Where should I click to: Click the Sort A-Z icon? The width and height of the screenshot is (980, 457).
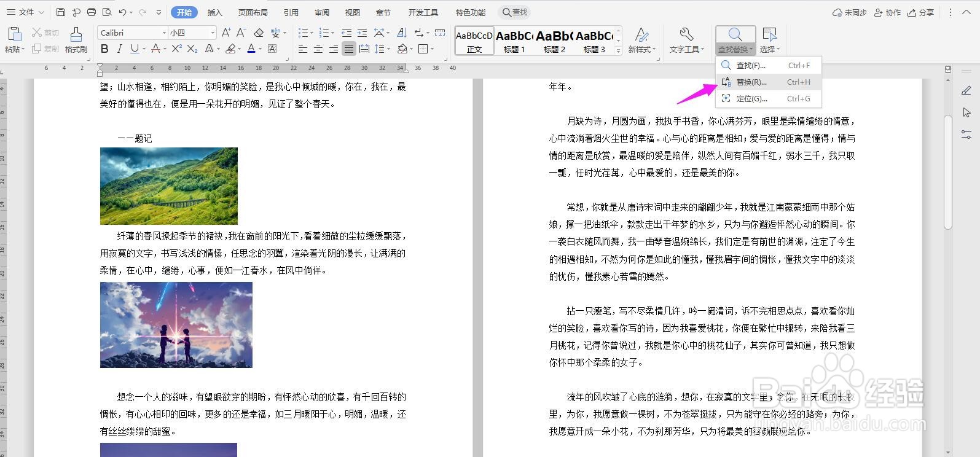tap(402, 33)
